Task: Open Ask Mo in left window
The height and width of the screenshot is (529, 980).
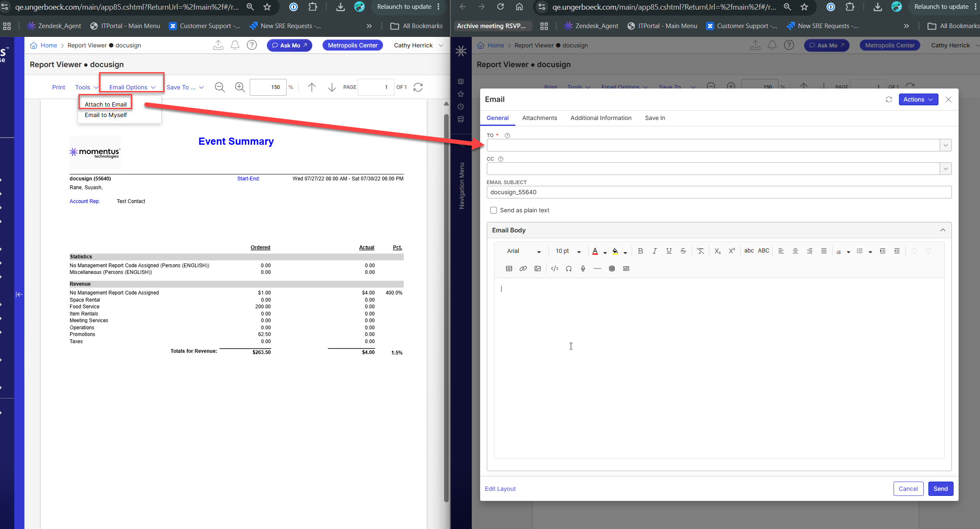Action: point(290,45)
